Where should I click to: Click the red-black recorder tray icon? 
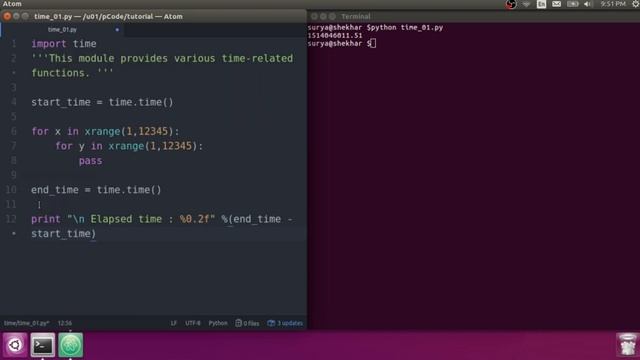(511, 4)
